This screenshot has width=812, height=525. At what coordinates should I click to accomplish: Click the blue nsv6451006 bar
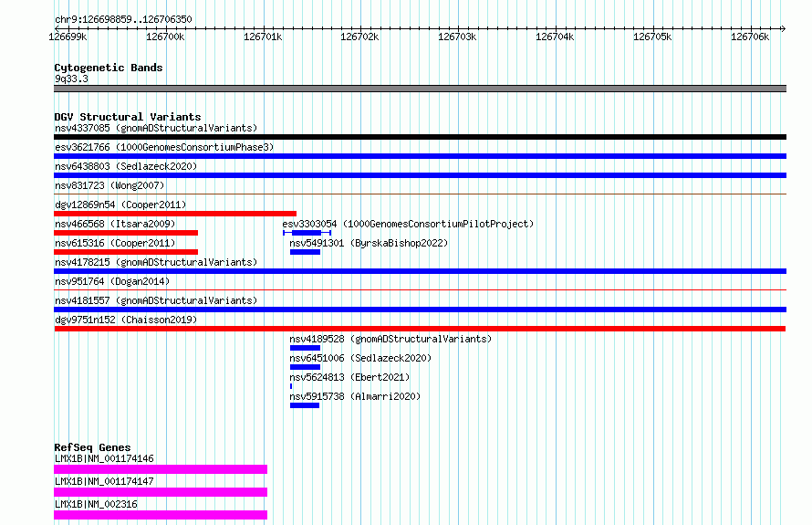tap(305, 367)
